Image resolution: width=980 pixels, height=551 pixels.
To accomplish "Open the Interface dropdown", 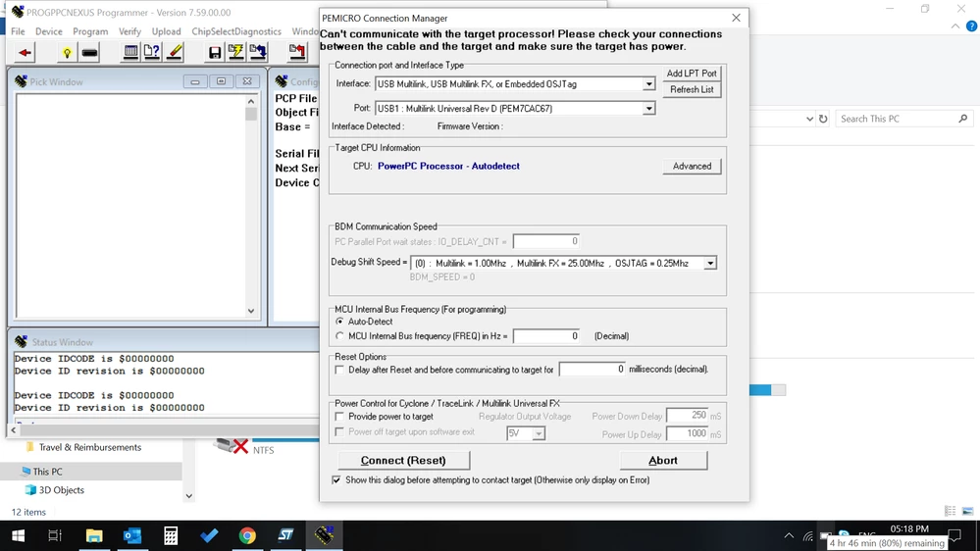I will click(x=648, y=84).
